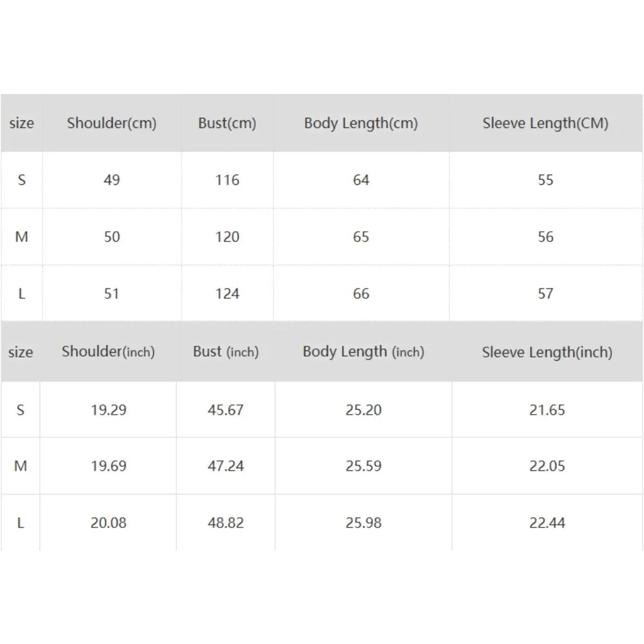Click the Bust (inch) header cell
Viewport: 644px width, 644px height.
pos(225,352)
